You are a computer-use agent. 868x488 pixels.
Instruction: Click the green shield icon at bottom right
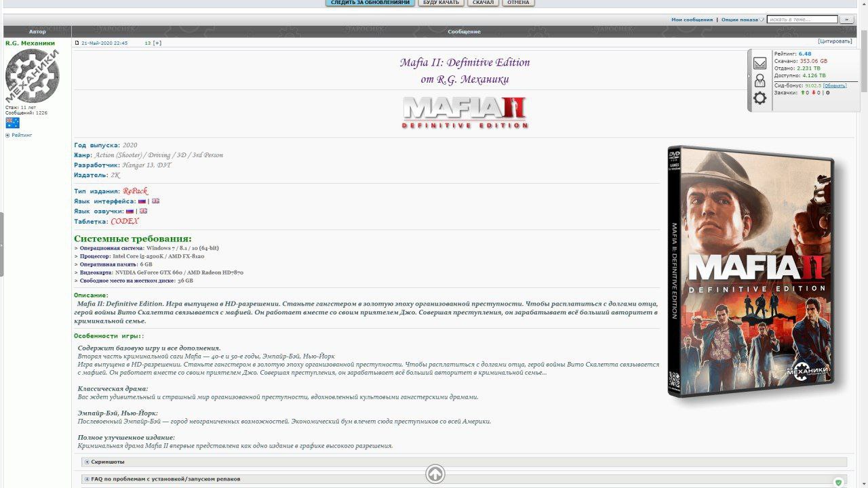[838, 483]
